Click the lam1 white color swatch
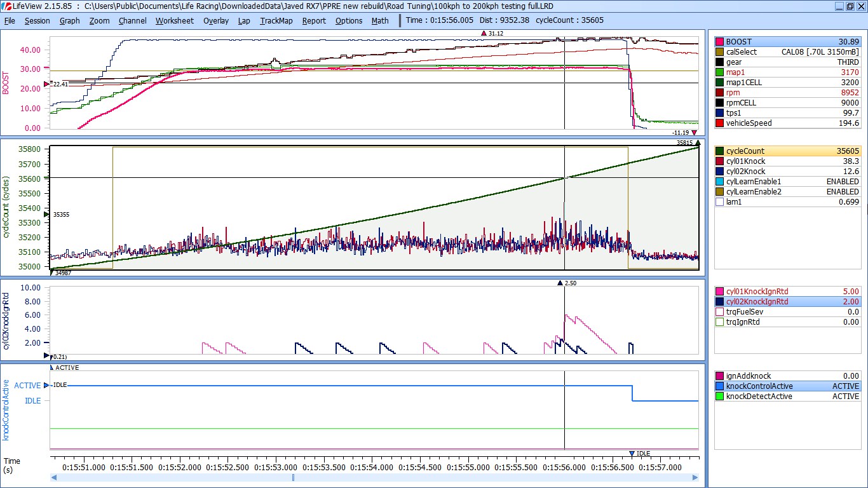Image resolution: width=868 pixels, height=488 pixels. (x=719, y=202)
